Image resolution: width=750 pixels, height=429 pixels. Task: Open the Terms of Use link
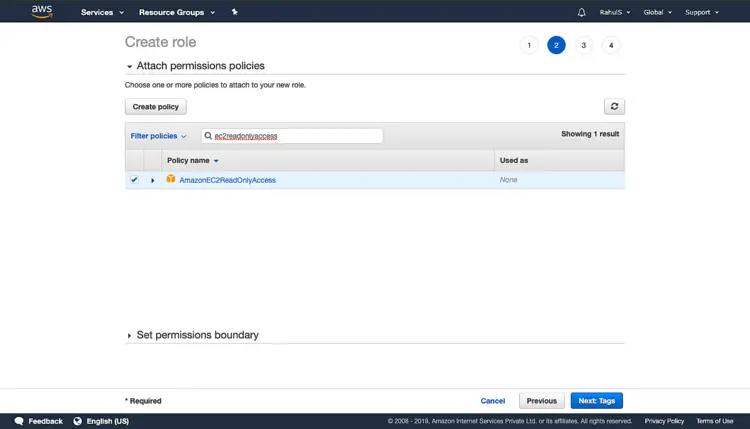pyautogui.click(x=715, y=421)
